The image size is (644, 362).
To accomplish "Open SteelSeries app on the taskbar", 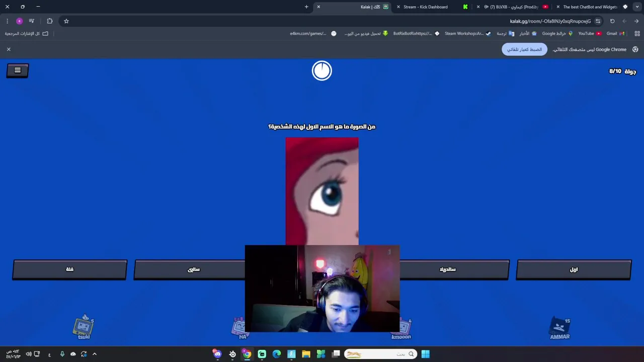I will [x=232, y=354].
